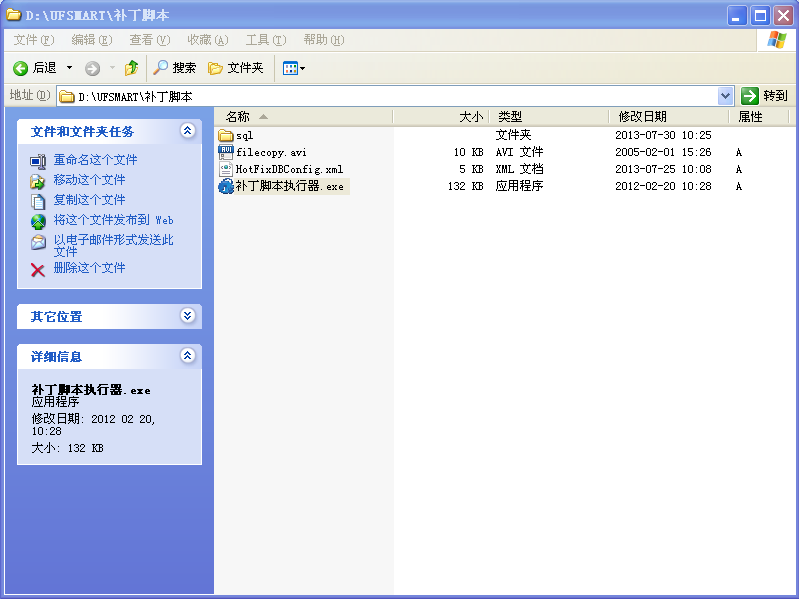Open the Back button history dropdown
The image size is (799, 599).
69,68
